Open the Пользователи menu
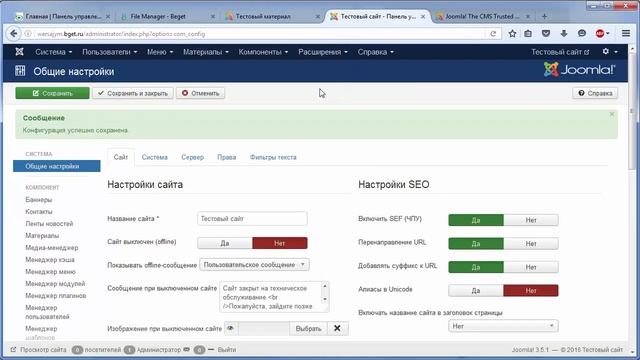 (109, 52)
